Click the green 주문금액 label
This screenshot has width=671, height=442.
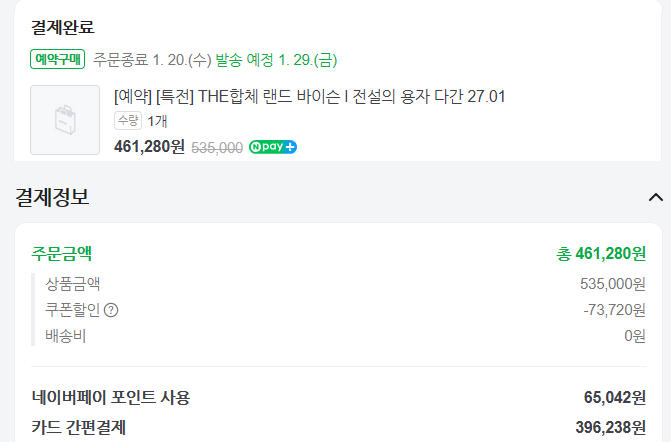click(x=62, y=252)
